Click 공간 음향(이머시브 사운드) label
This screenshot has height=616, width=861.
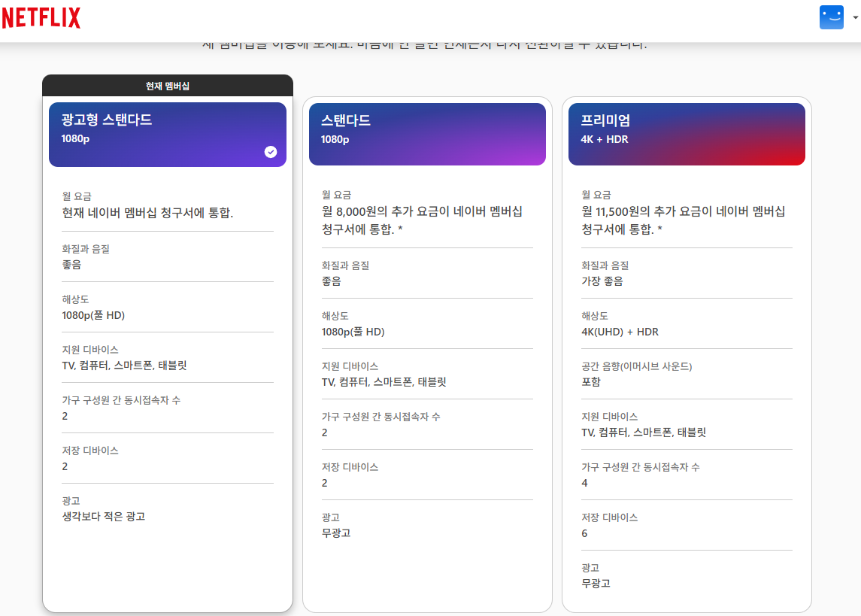point(637,366)
